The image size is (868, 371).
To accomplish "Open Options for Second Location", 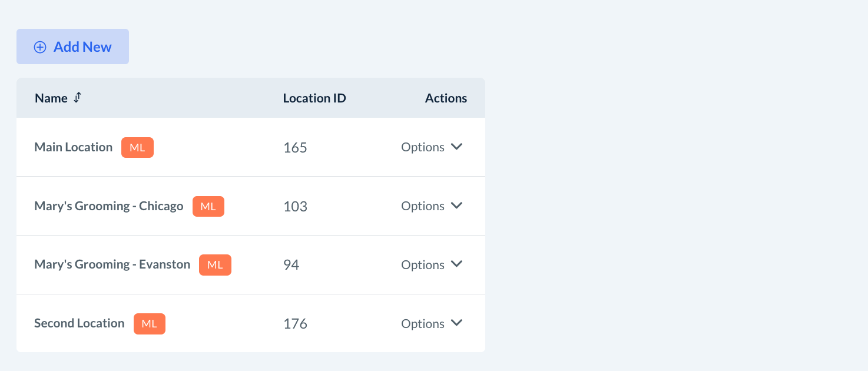I will [x=423, y=324].
